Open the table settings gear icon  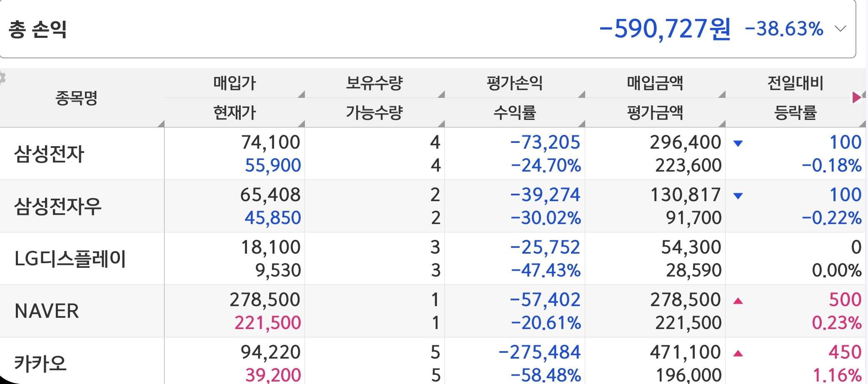pyautogui.click(x=2, y=78)
